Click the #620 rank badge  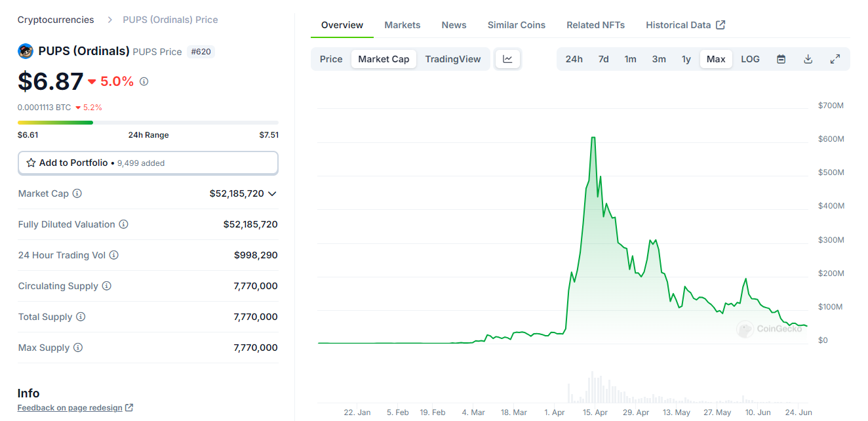(201, 52)
